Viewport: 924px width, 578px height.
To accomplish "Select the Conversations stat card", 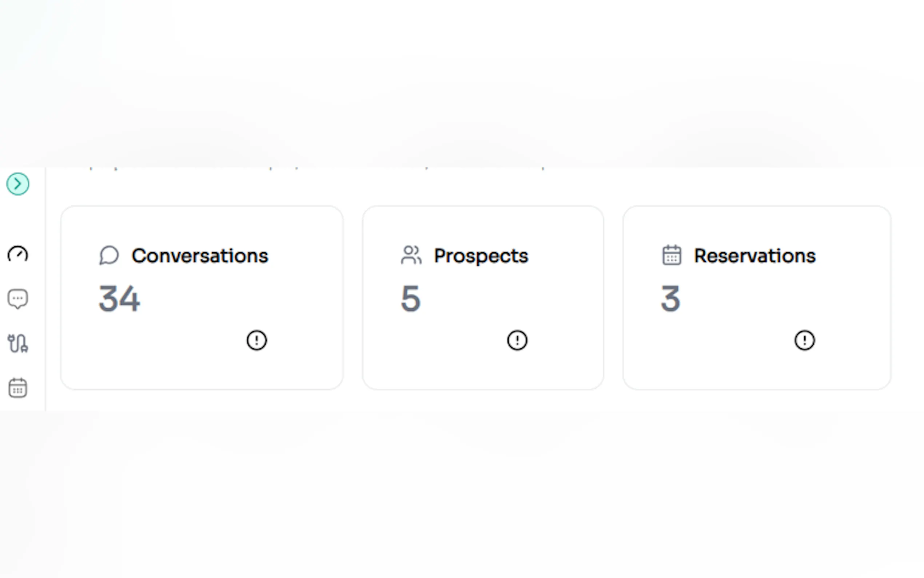I will pyautogui.click(x=202, y=367).
